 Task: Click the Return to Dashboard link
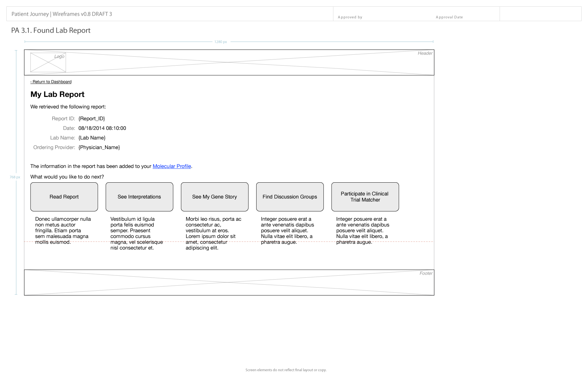(x=51, y=82)
